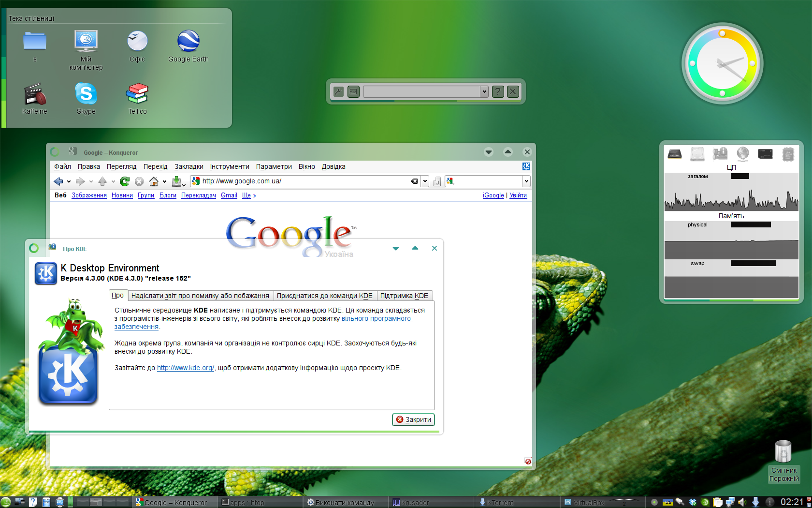
Task: Follow the http://www.kde.org/ link
Action: point(186,368)
